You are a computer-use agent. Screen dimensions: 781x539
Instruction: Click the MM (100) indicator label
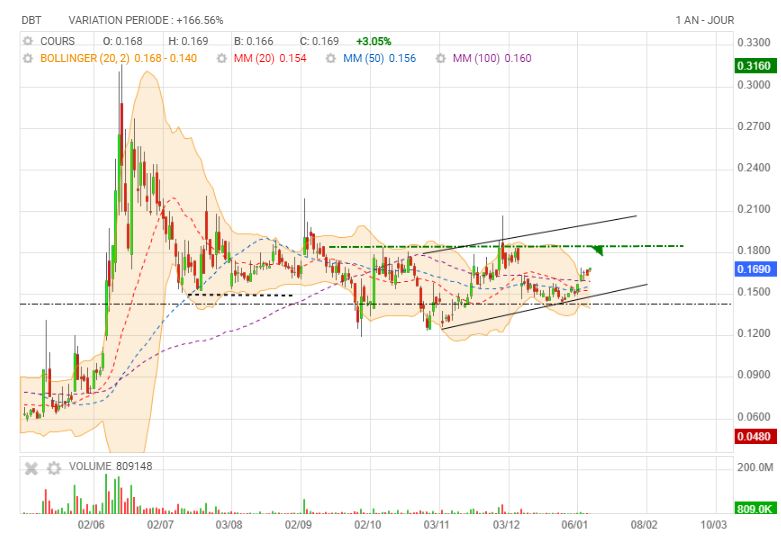476,58
